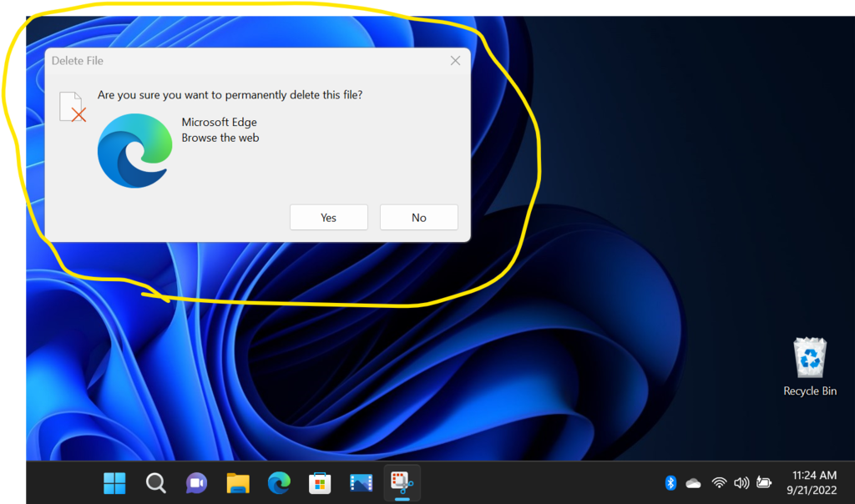855x504 pixels.
Task: Switch to Snipping Tool in taskbar
Action: [x=402, y=483]
